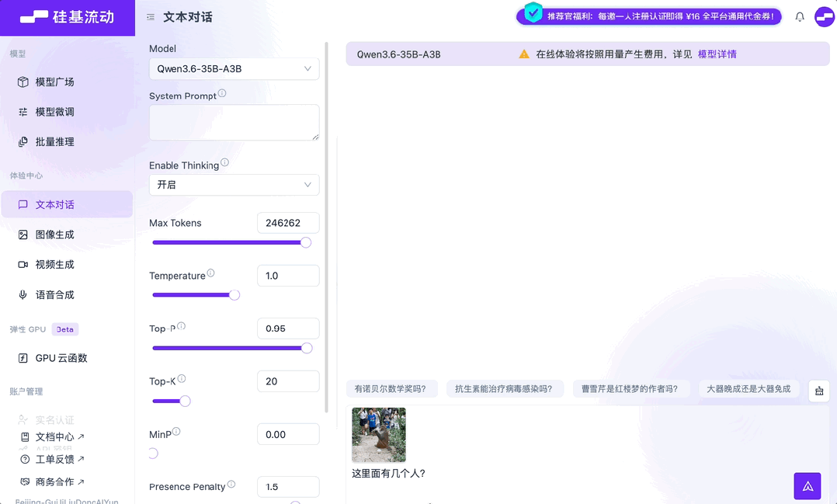Image resolution: width=837 pixels, height=504 pixels.
Task: Click the 批量推理 icon
Action: (x=23, y=141)
